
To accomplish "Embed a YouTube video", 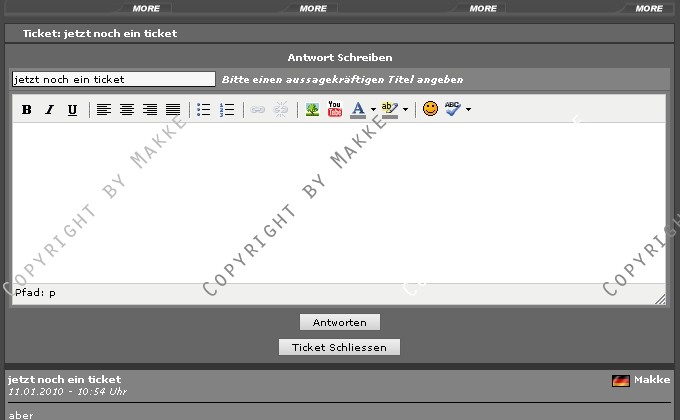I will 335,110.
